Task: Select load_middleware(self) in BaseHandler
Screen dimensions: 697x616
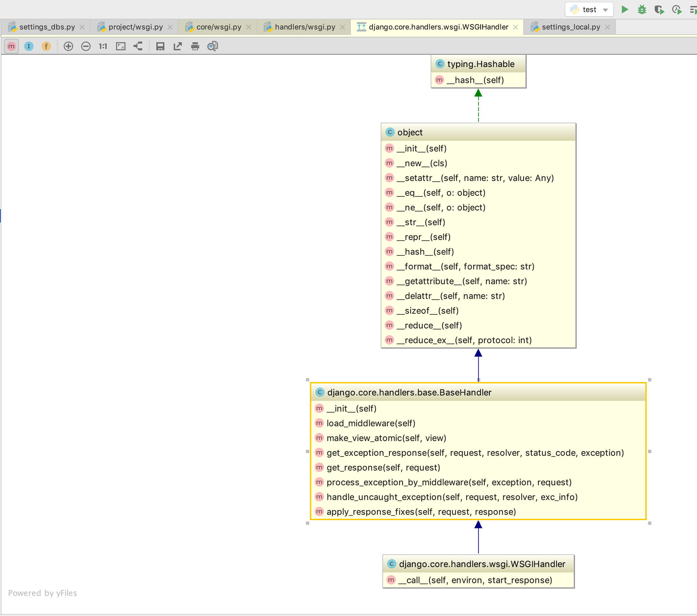Action: 478,423
